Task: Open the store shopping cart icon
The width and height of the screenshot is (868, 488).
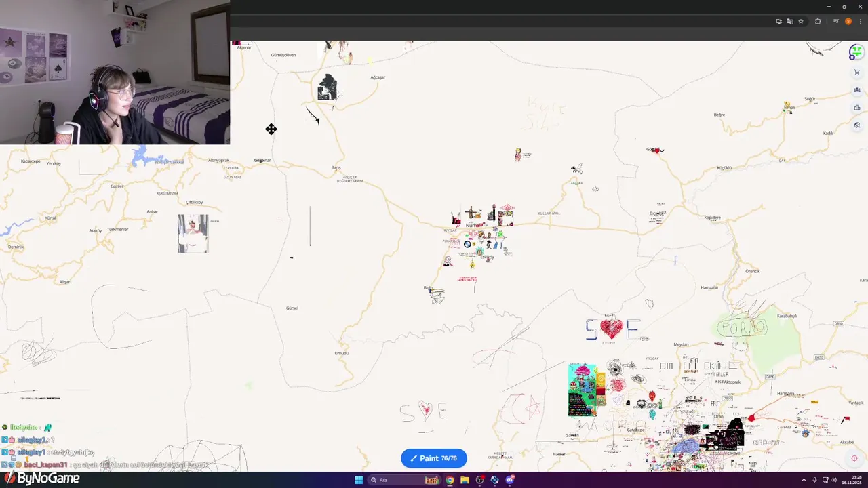Action: point(857,73)
